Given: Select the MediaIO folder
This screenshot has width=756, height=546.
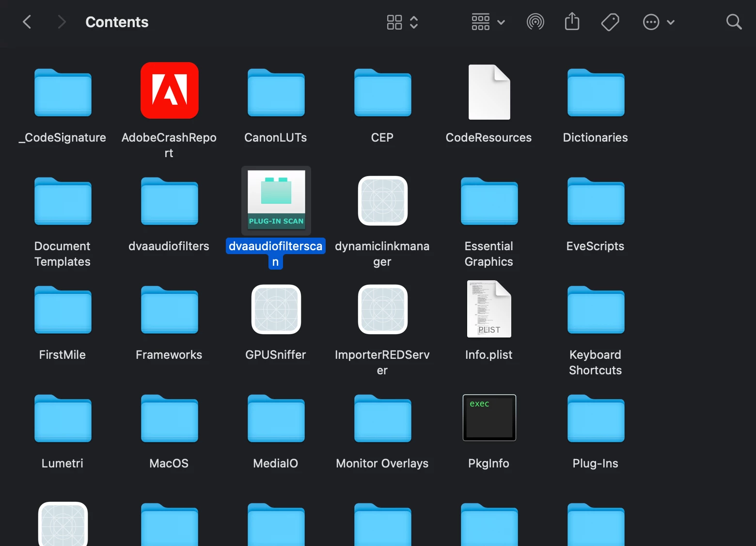Looking at the screenshot, I should pos(276,418).
